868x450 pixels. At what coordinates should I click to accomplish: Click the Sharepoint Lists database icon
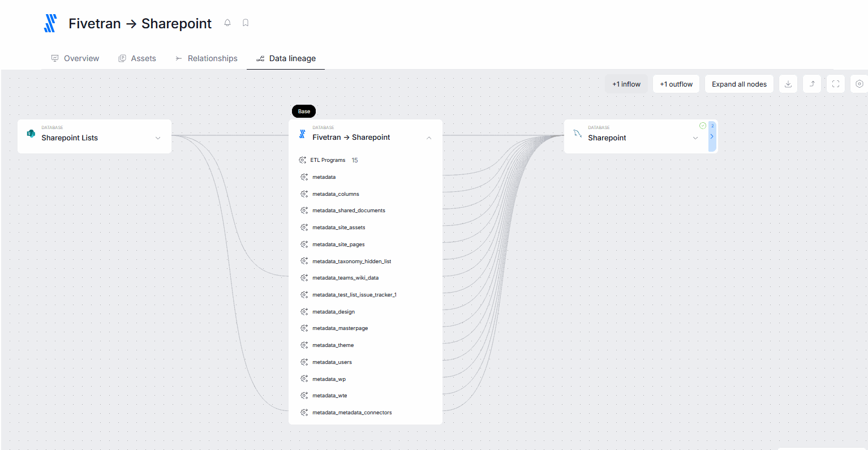coord(31,134)
